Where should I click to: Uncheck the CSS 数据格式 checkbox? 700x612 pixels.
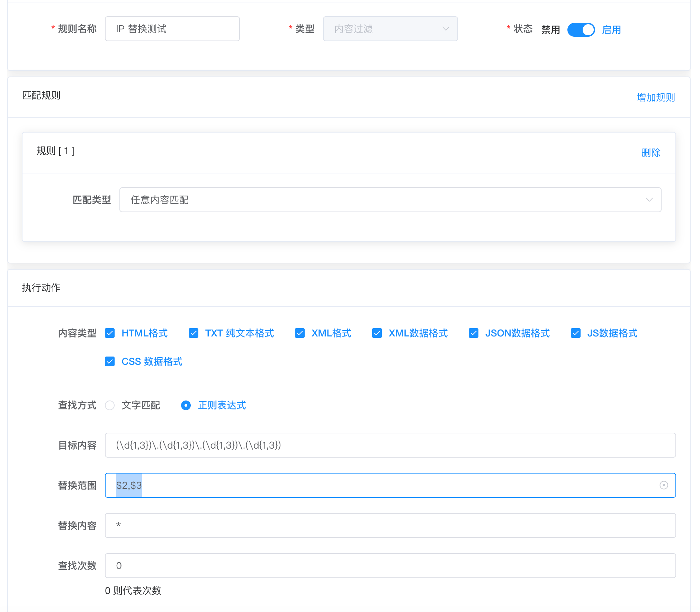tap(110, 361)
